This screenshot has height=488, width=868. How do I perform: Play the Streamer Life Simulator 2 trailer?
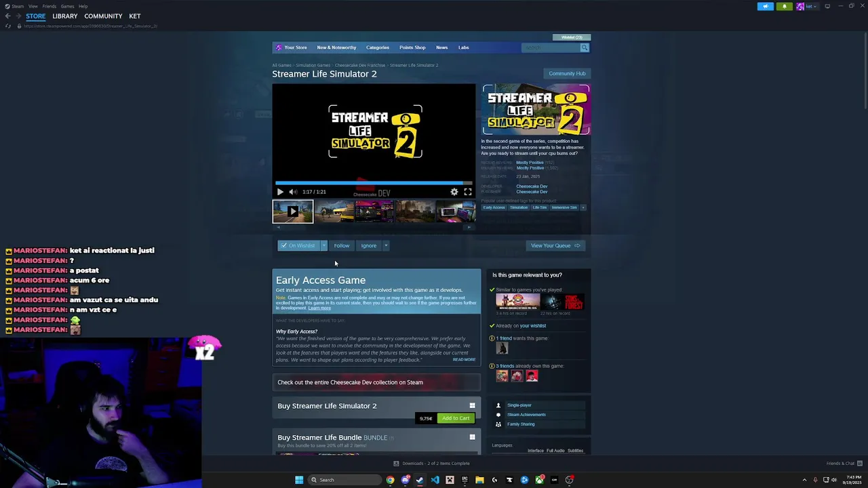point(280,192)
